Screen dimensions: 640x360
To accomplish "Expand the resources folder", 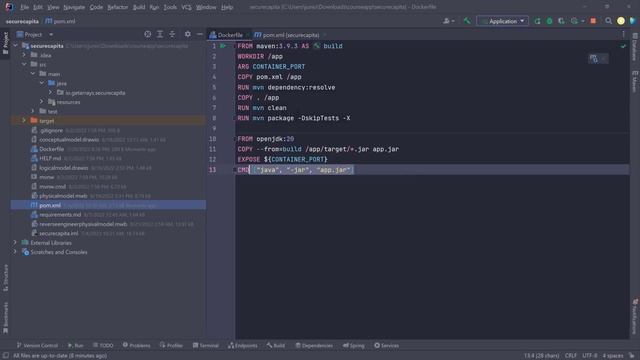I will 42,102.
